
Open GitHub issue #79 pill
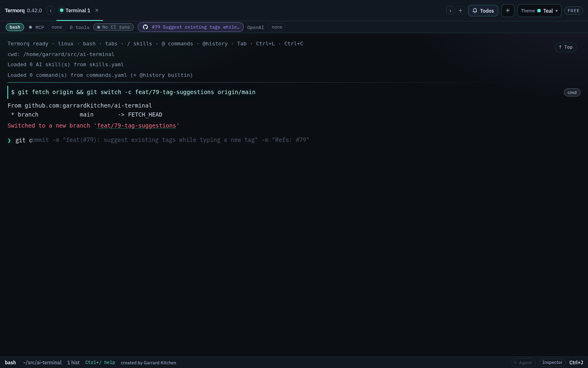pos(191,27)
